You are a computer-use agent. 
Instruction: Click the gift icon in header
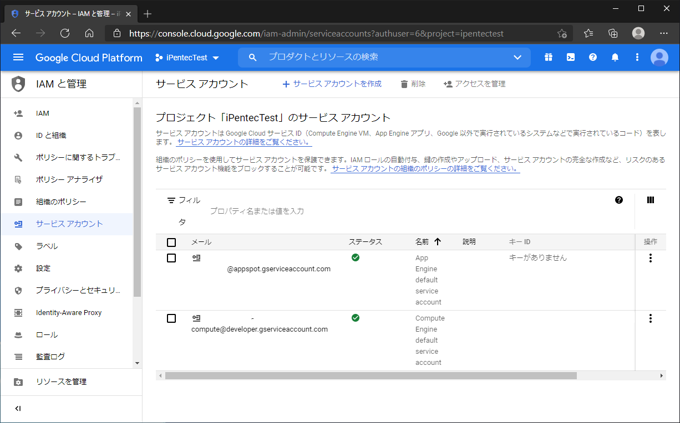[x=549, y=57]
